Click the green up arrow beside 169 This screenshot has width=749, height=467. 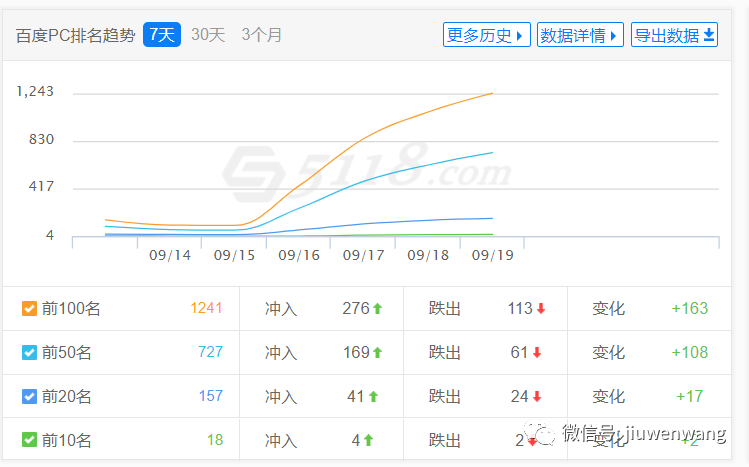[378, 353]
